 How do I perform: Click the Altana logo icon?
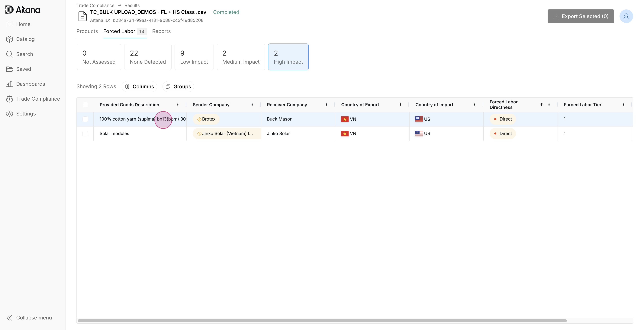[9, 9]
